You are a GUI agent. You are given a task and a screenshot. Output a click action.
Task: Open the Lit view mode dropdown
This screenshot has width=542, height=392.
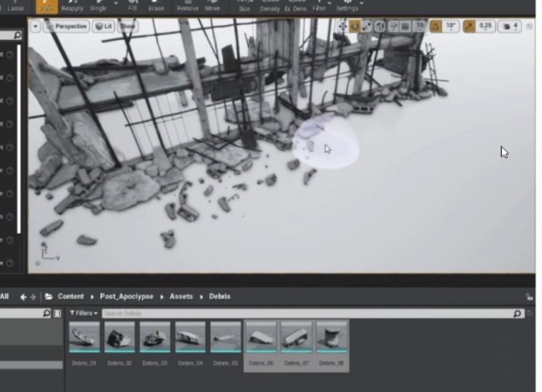click(x=104, y=26)
